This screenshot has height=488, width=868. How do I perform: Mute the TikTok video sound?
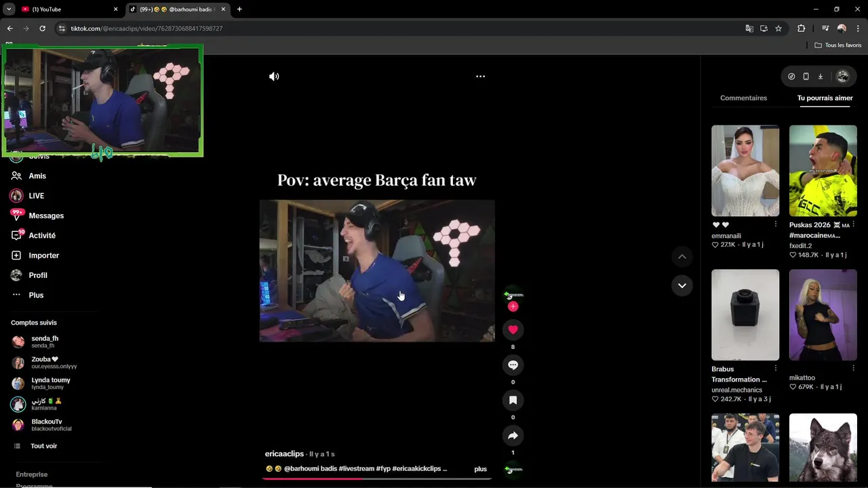274,77
